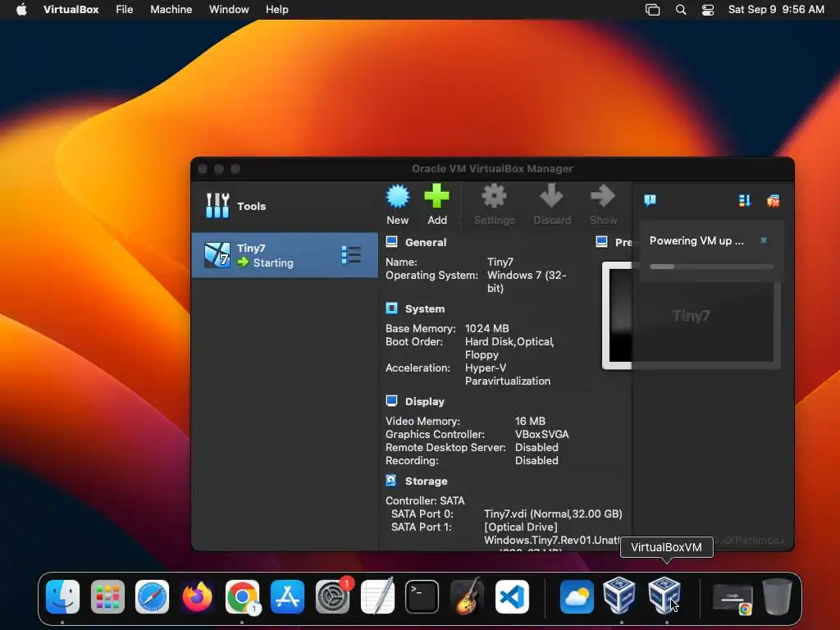
Task: Click the Display section monitor icon
Action: tap(391, 401)
